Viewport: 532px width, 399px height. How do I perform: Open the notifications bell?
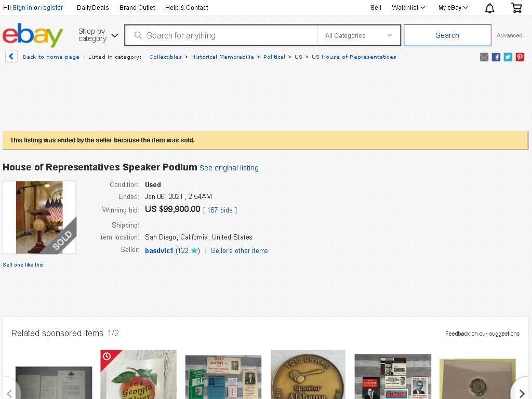pyautogui.click(x=489, y=8)
